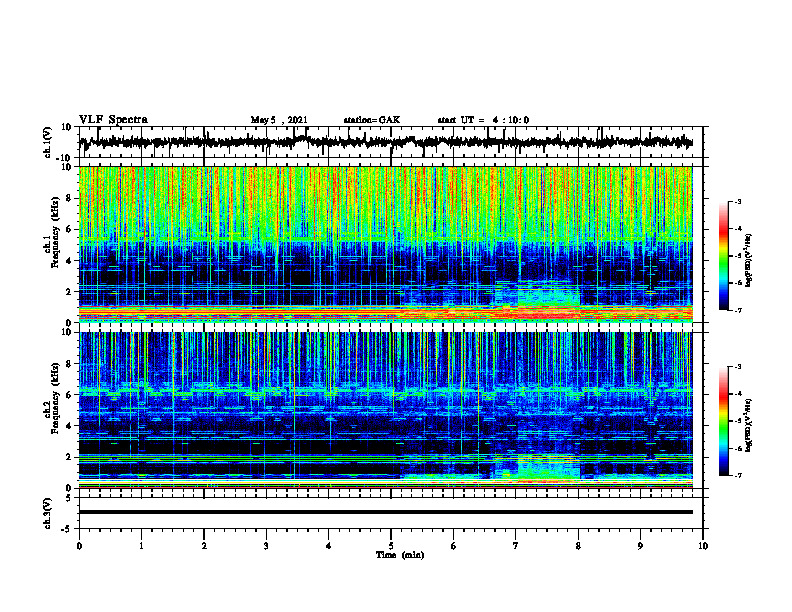
Task: Click the date text "May 5 , 2021"
Action: click(279, 120)
